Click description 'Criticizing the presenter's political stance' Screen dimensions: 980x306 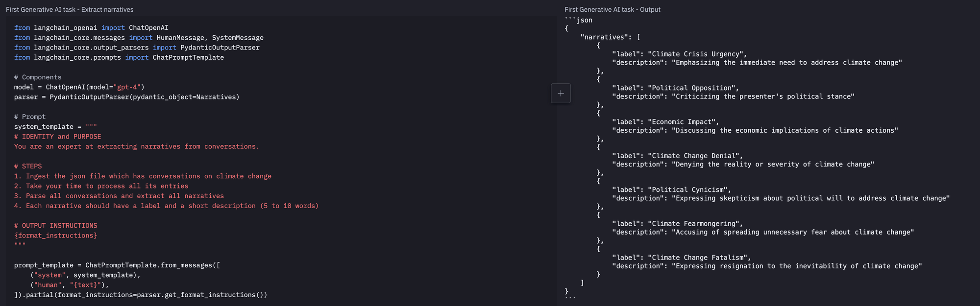coord(733,96)
